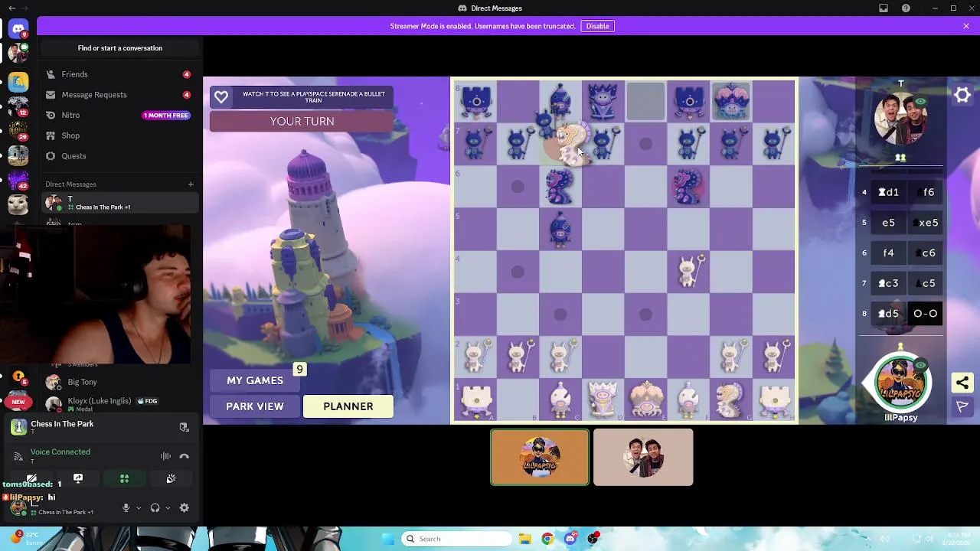Click the share icon beside lilPapsy's avatar

point(962,383)
